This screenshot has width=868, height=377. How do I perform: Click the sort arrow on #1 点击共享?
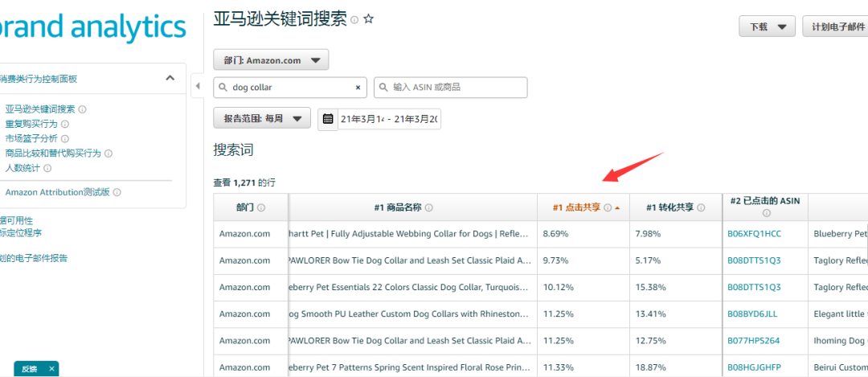pyautogui.click(x=617, y=207)
